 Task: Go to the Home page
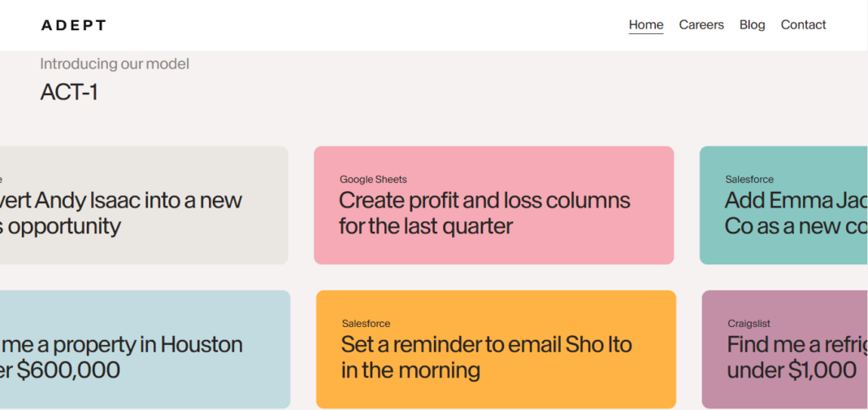click(646, 24)
